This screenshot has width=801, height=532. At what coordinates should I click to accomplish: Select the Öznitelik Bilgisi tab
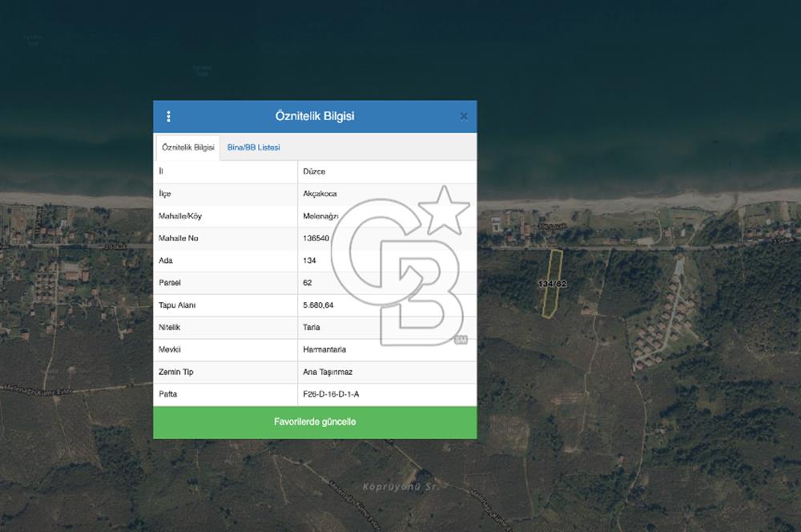[187, 148]
